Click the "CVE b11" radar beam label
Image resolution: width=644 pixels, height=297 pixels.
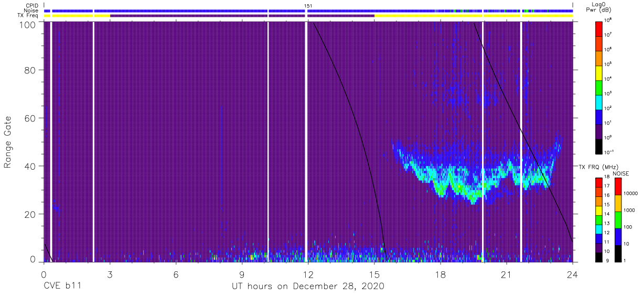point(62,286)
